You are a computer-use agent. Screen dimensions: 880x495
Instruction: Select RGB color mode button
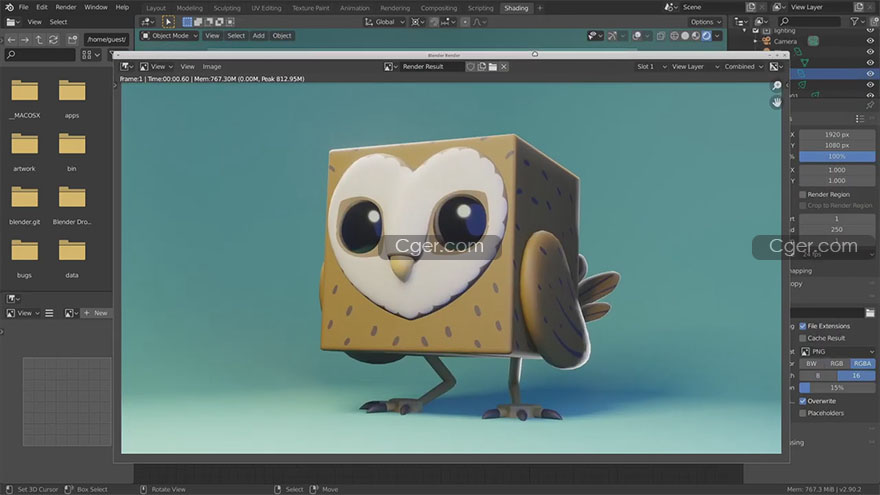click(x=837, y=364)
